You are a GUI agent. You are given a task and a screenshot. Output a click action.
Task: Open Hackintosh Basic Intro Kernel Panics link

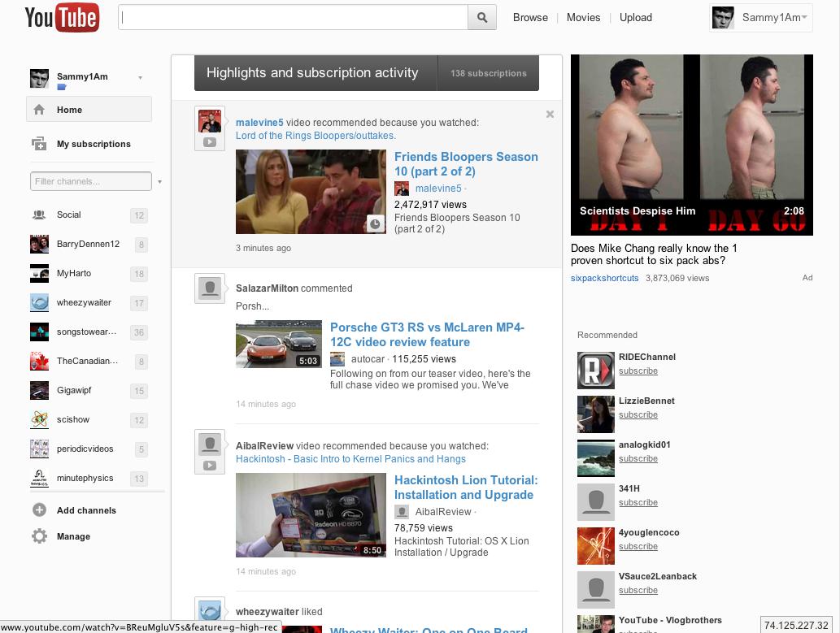coord(351,459)
